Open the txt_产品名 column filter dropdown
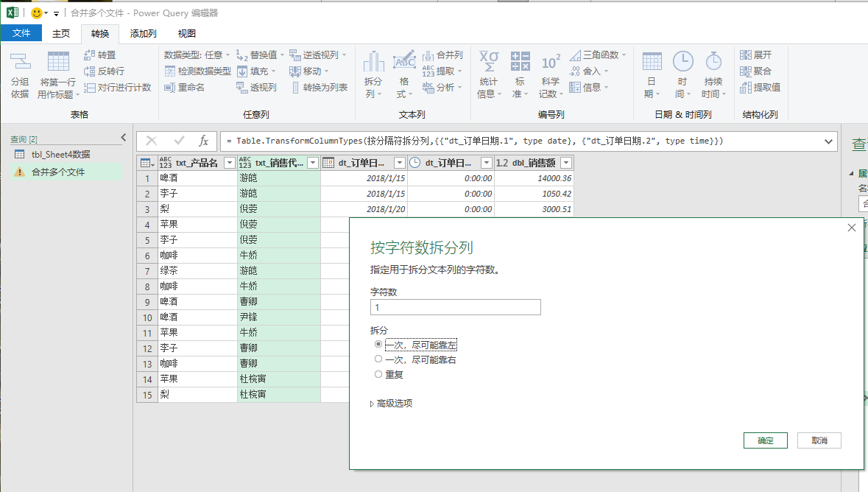 coord(229,163)
